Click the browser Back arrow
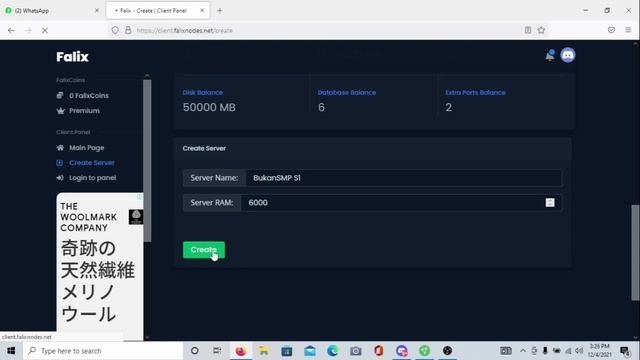This screenshot has width=640, height=360. click(x=11, y=30)
